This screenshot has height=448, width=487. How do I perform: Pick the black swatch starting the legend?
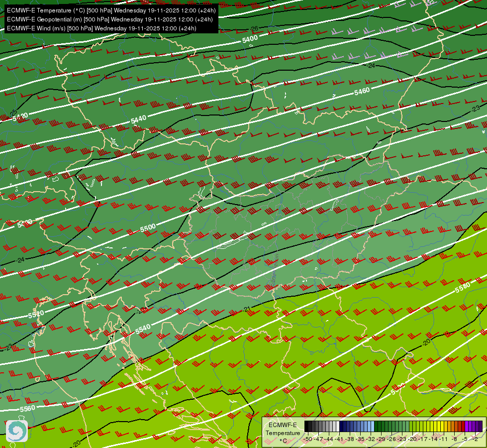[x=306, y=426]
